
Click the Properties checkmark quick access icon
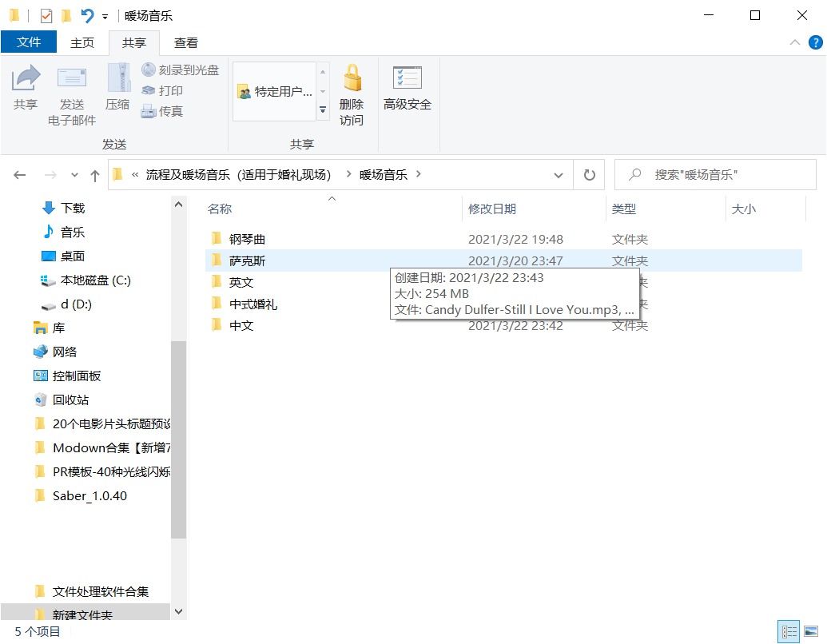pyautogui.click(x=46, y=16)
